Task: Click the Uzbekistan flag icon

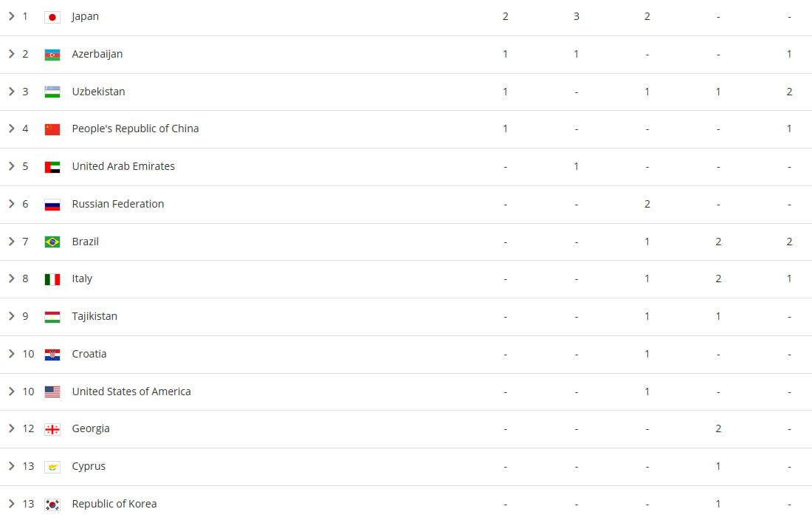Action: tap(52, 92)
